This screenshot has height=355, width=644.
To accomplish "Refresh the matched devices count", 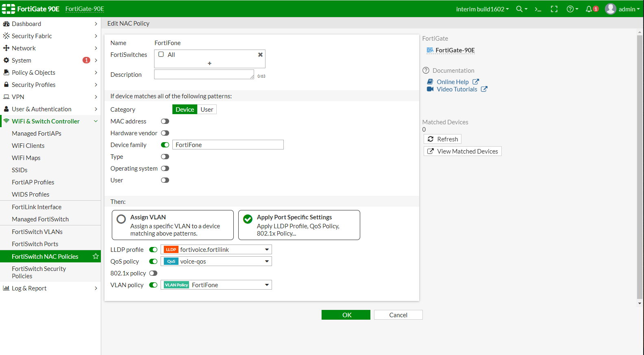I will [x=443, y=139].
